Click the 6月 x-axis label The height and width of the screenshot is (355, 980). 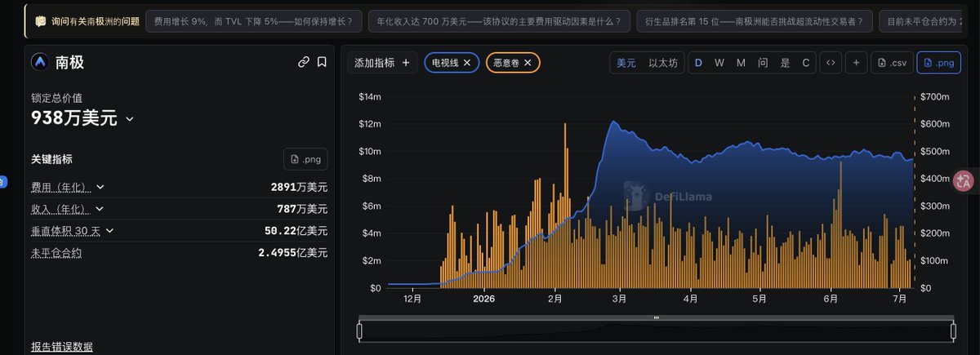[x=832, y=300]
